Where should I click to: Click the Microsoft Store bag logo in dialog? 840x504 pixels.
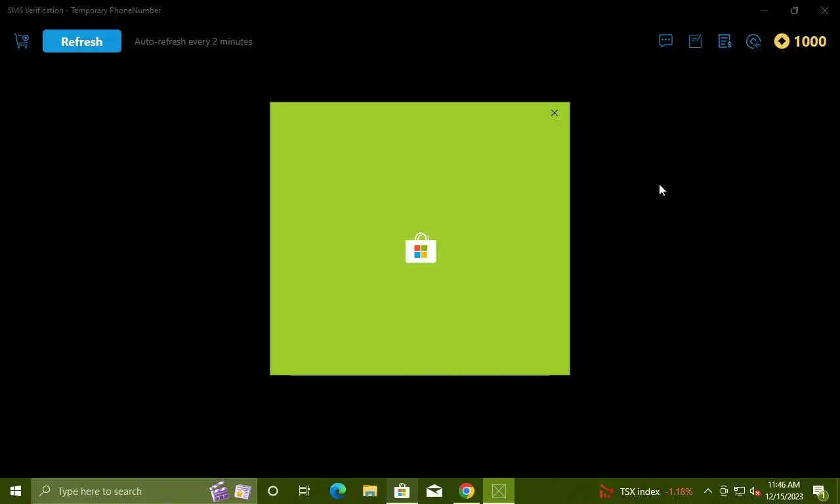[x=421, y=248]
